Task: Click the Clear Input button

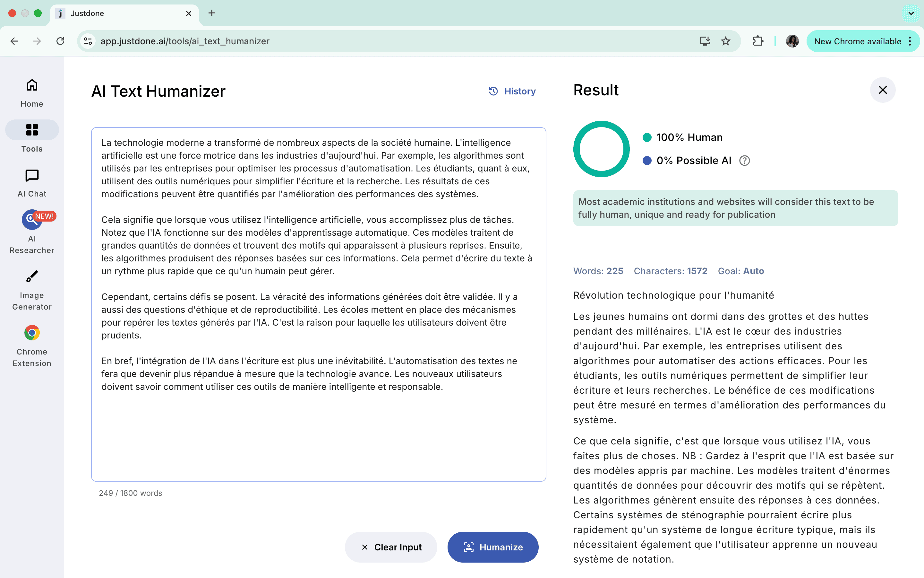Action: (391, 547)
